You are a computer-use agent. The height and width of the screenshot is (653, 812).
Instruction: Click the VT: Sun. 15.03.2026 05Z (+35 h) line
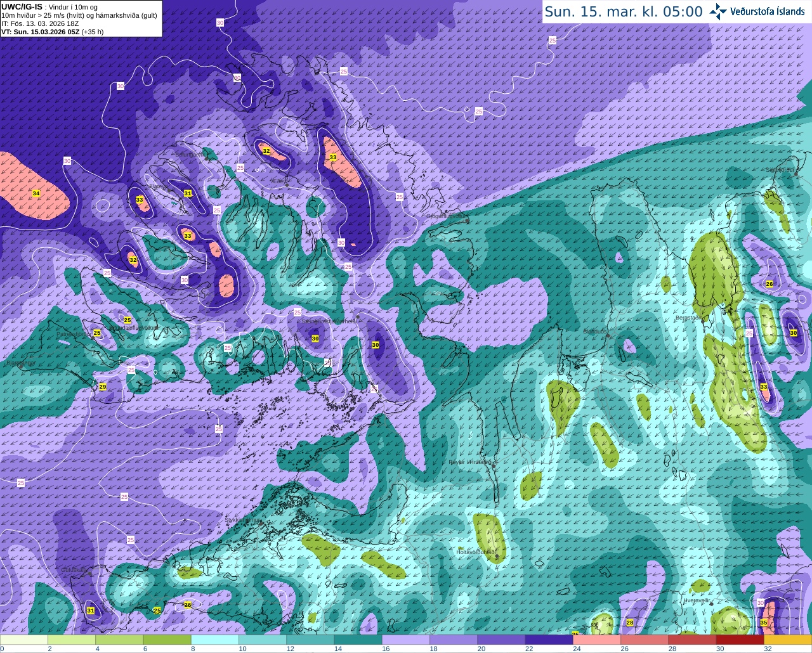(x=52, y=31)
